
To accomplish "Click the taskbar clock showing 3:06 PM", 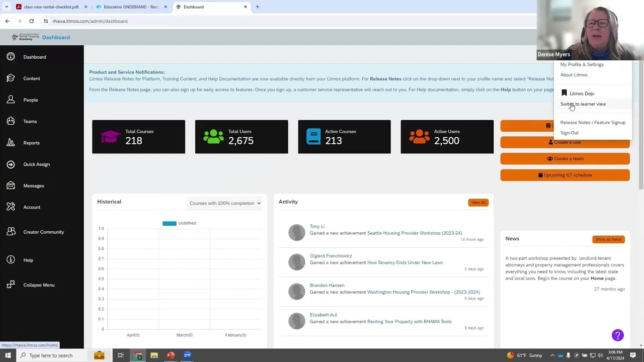I will [x=615, y=355].
